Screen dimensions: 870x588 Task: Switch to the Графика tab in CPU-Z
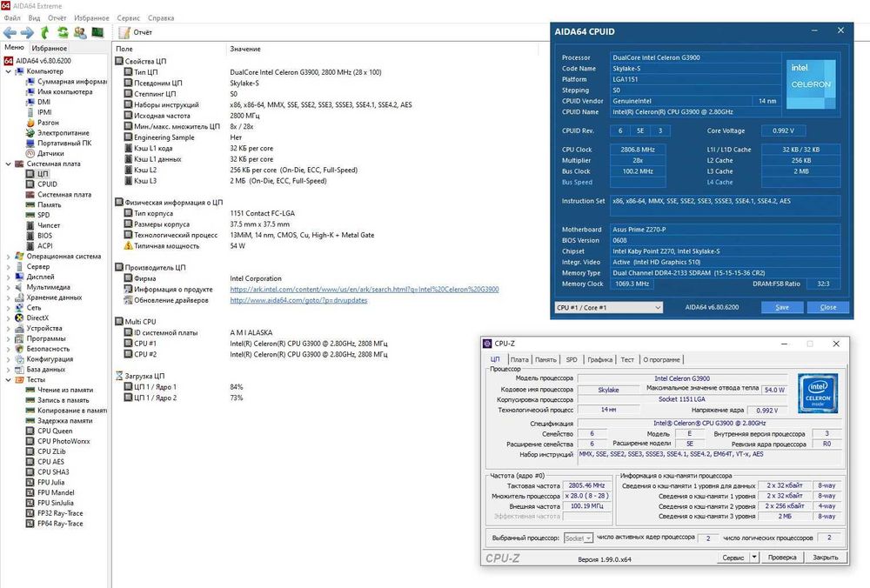[x=599, y=359]
